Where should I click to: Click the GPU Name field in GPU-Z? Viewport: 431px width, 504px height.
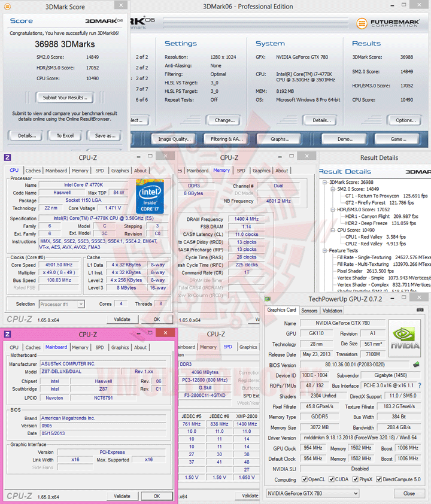click(342, 323)
